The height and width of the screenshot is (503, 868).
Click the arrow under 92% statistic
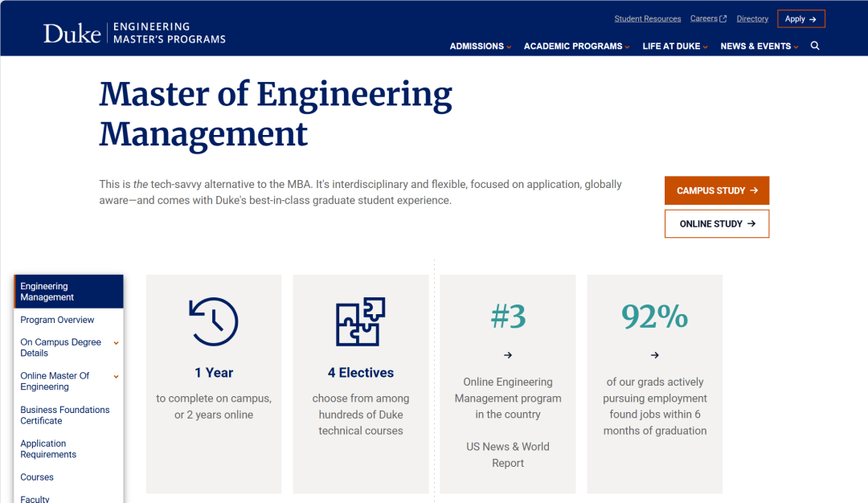point(654,355)
